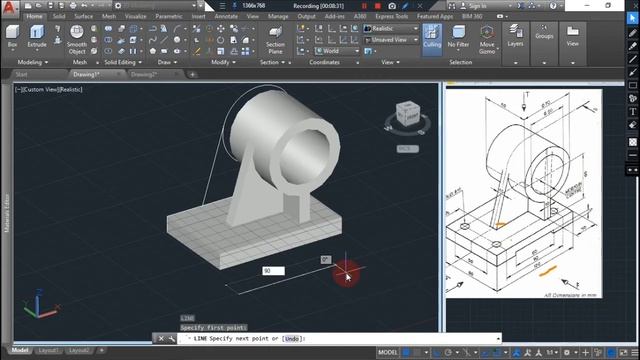Click the viewport Custom View Realistic label
The height and width of the screenshot is (360, 640).
(49, 89)
